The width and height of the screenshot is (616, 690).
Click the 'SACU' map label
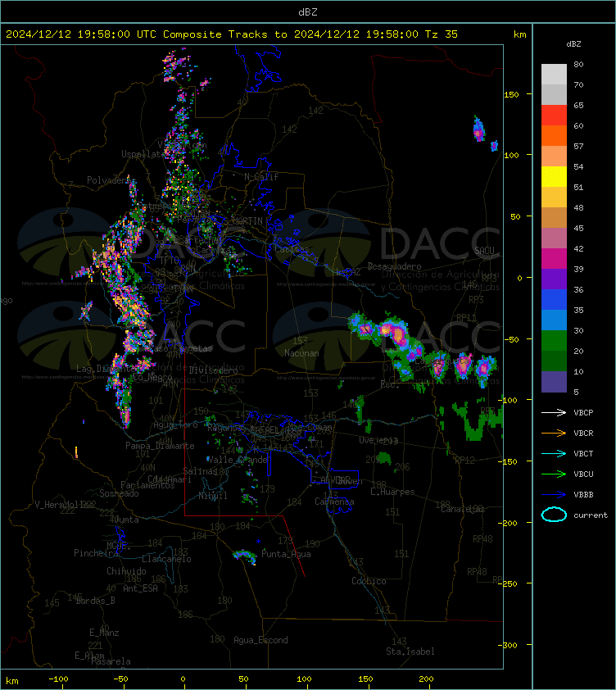[484, 250]
